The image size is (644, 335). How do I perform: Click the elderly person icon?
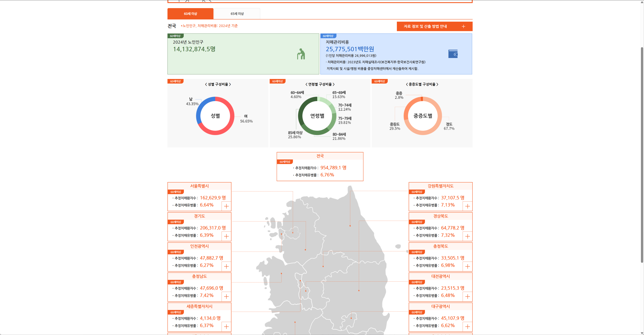[x=301, y=54]
